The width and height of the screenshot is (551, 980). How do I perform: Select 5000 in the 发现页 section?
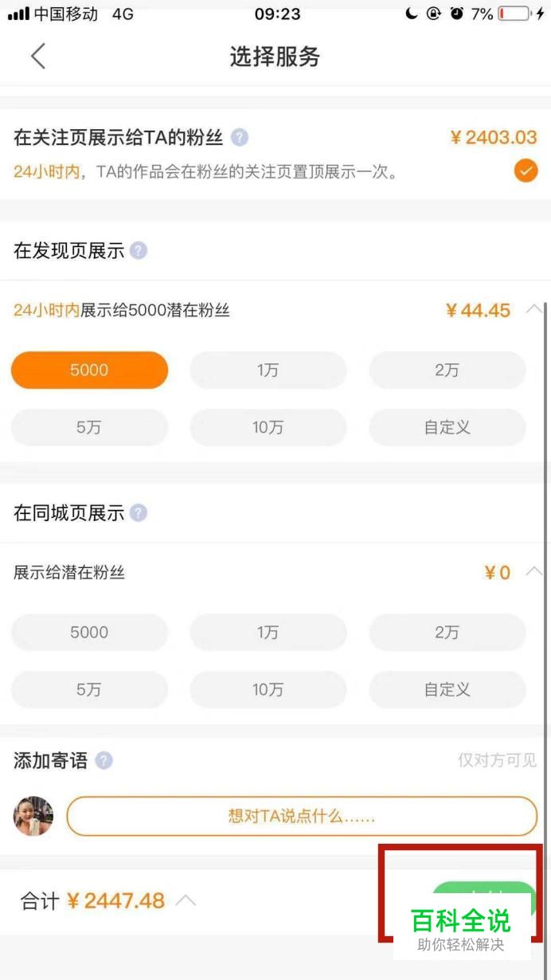89,370
